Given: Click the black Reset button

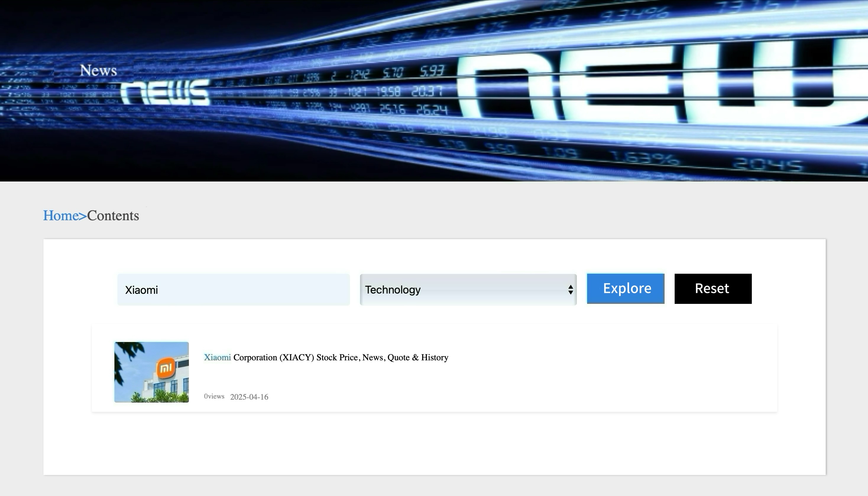Looking at the screenshot, I should 713,288.
